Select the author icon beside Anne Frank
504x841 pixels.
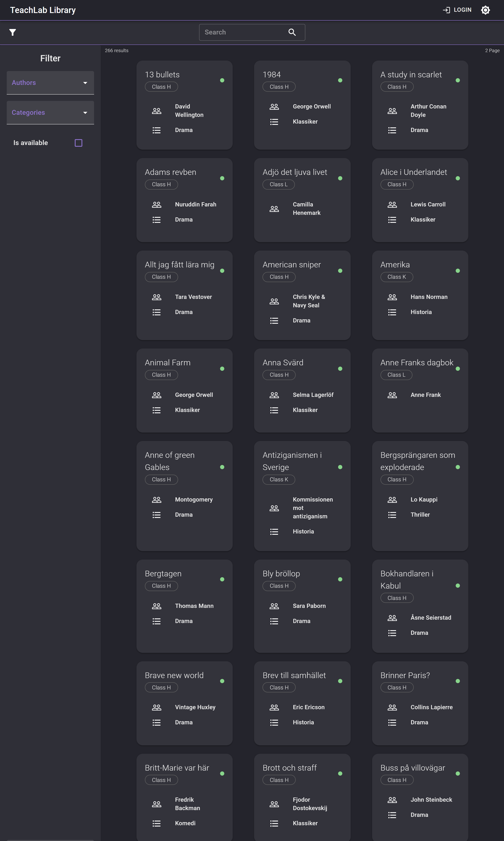pyautogui.click(x=392, y=395)
